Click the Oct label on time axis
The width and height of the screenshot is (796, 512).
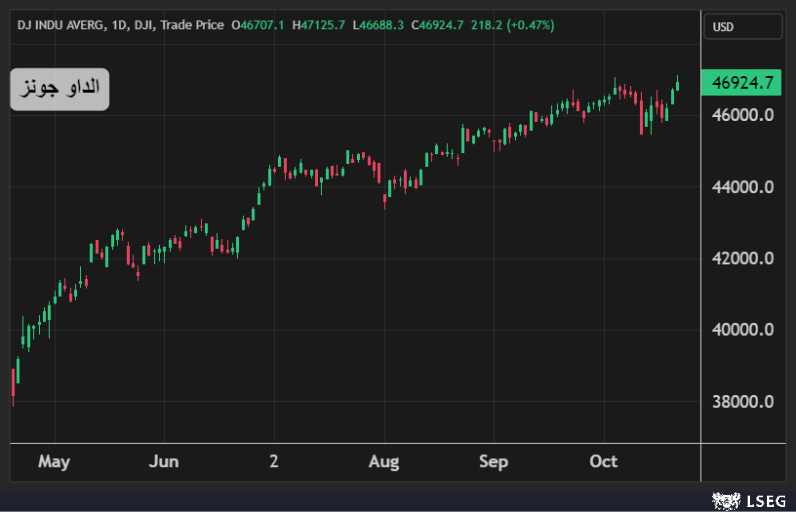tap(604, 461)
